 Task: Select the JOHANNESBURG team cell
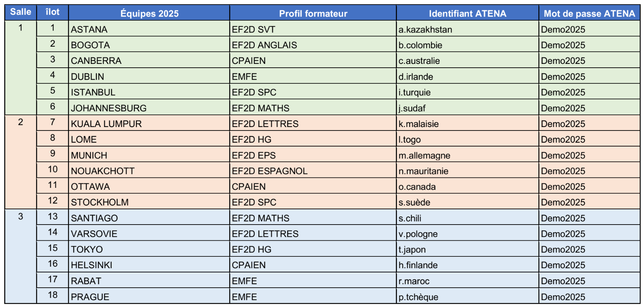149,107
